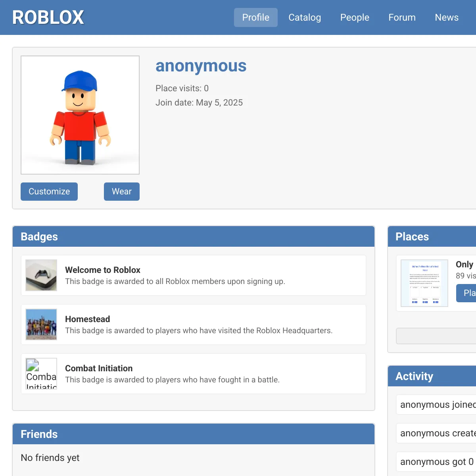This screenshot has width=476, height=476.
Task: Click the Customize button
Action: [x=49, y=192]
